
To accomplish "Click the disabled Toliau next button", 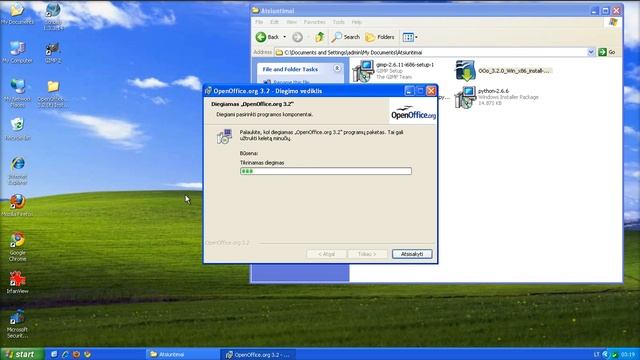I will coord(367,254).
